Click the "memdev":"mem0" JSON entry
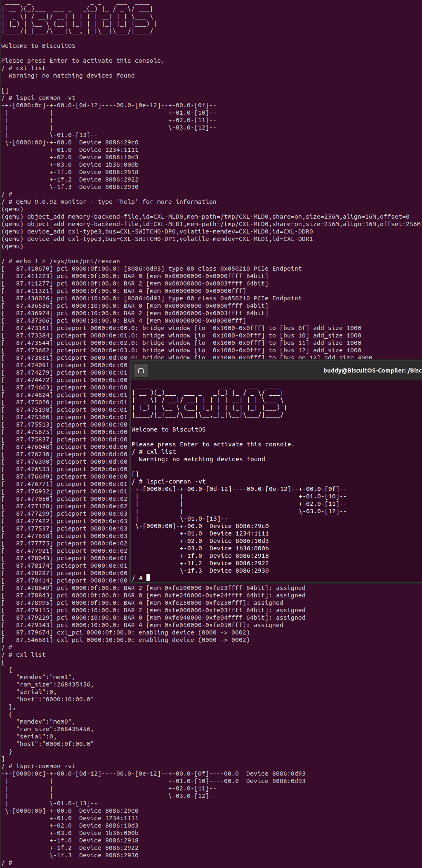Image resolution: width=422 pixels, height=868 pixels. pyautogui.click(x=45, y=722)
